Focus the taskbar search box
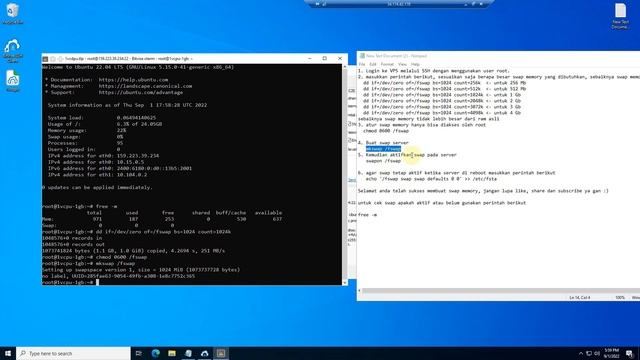 [73, 353]
